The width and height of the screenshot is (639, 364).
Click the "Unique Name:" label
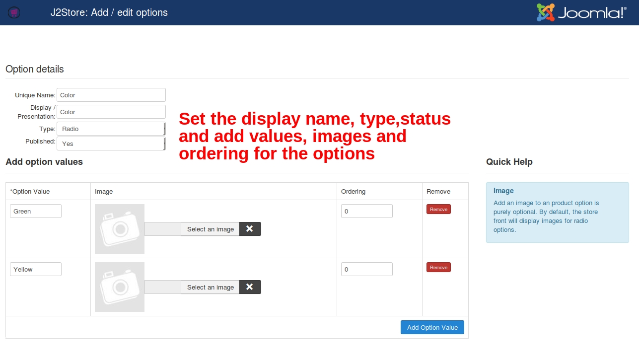click(x=35, y=95)
